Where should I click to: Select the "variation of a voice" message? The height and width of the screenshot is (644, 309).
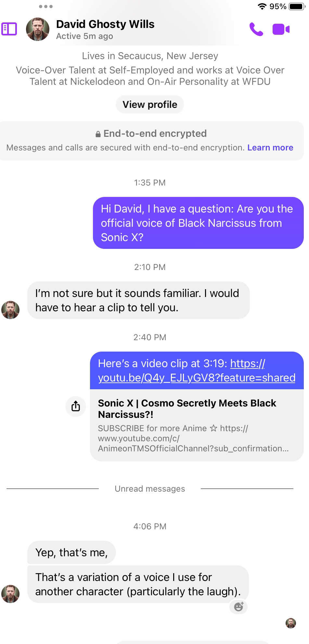(138, 584)
